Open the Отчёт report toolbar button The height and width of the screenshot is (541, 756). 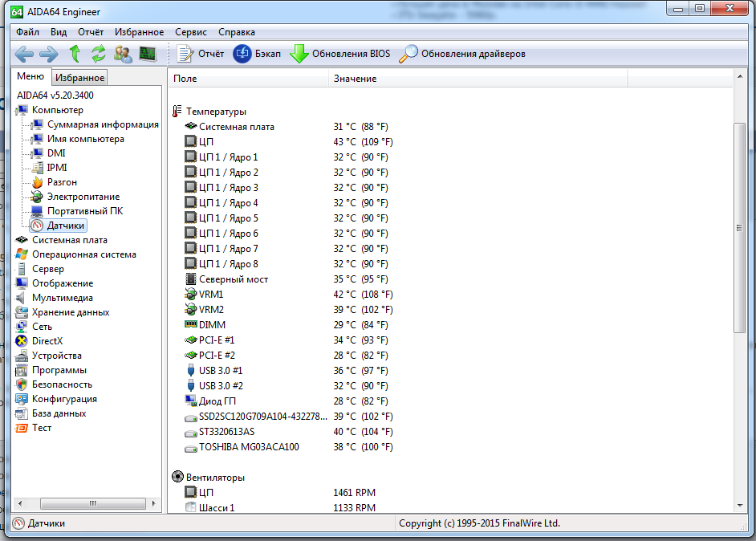[x=200, y=54]
